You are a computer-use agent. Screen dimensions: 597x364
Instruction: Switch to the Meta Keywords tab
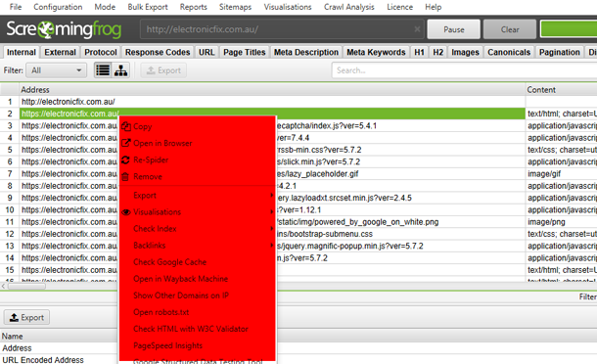coord(376,52)
